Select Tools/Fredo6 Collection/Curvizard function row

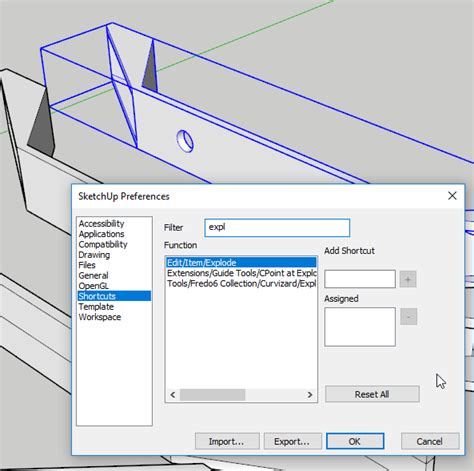pyautogui.click(x=241, y=283)
